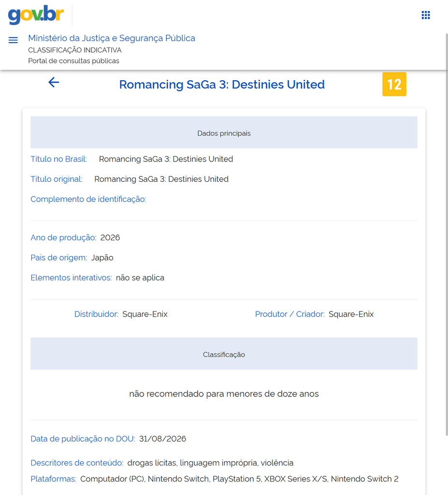This screenshot has height=495, width=448.
Task: Click the vertical page scrollbar
Action: tap(447, 233)
